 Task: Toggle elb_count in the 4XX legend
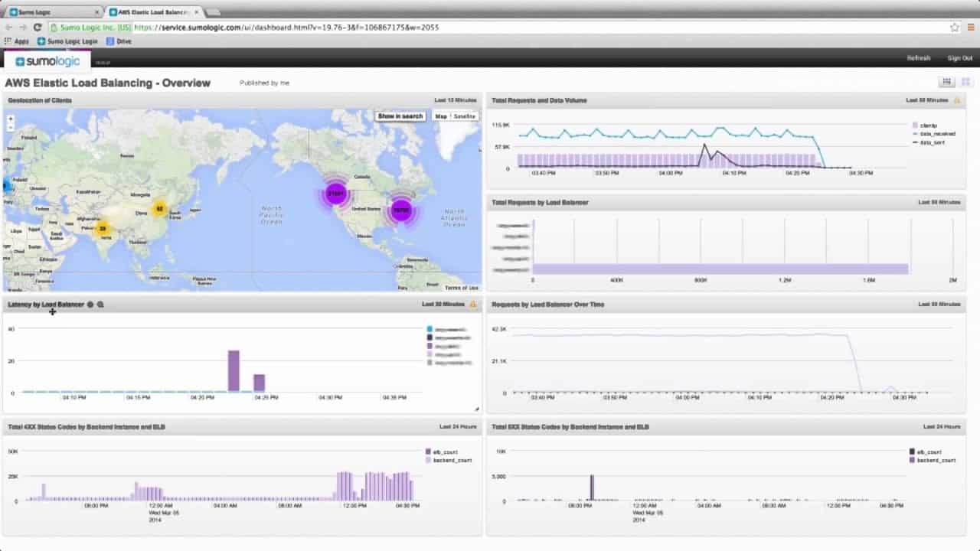(x=441, y=452)
